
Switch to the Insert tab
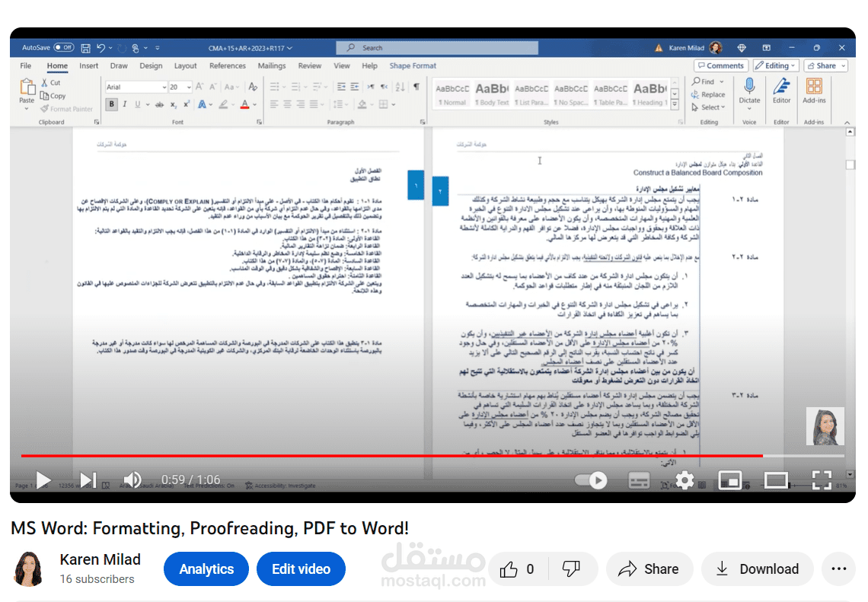point(88,65)
